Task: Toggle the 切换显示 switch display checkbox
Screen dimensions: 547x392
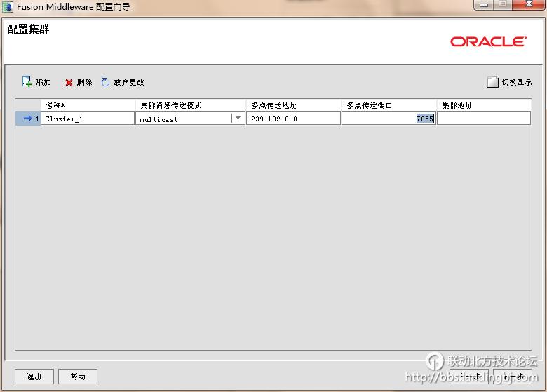Action: click(492, 82)
